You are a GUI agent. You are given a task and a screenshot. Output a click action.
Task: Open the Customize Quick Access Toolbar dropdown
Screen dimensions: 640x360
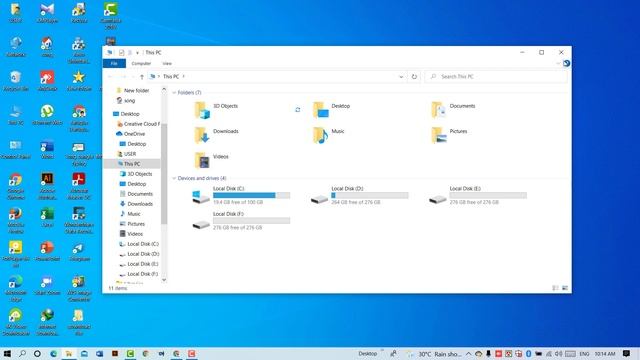pos(138,53)
